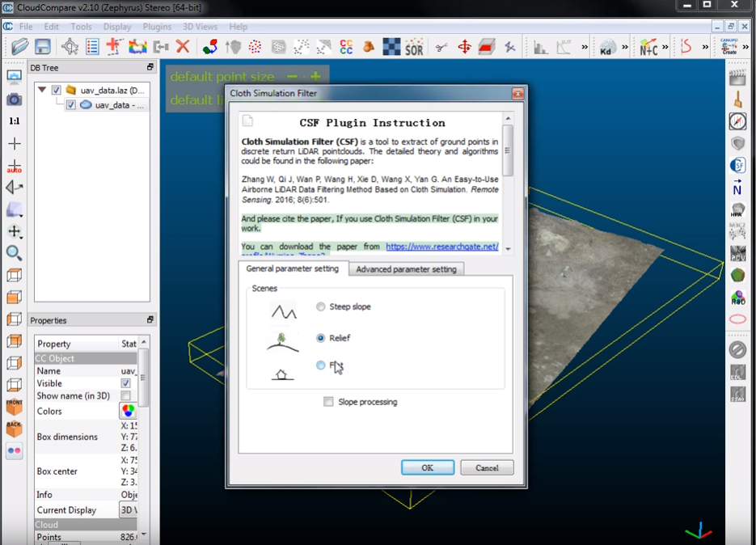Viewport: 756px width, 545px height.
Task: Enable the Slope processing checkbox
Action: point(328,402)
